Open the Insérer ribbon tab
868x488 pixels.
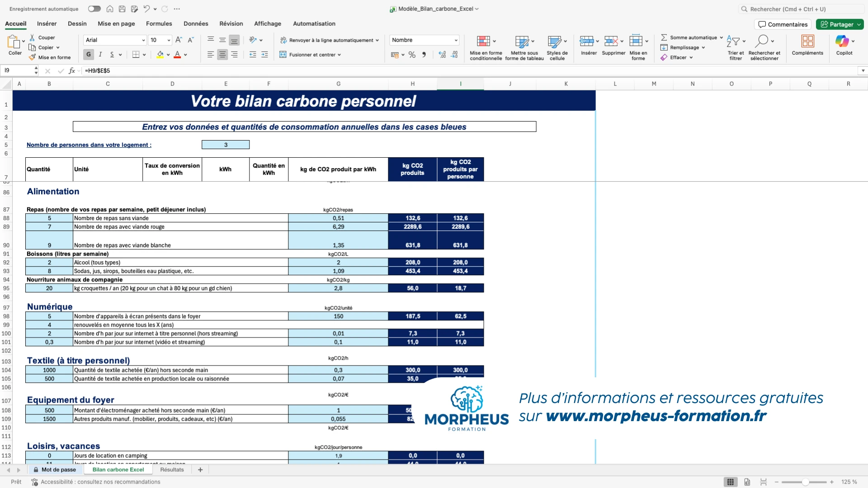click(47, 23)
